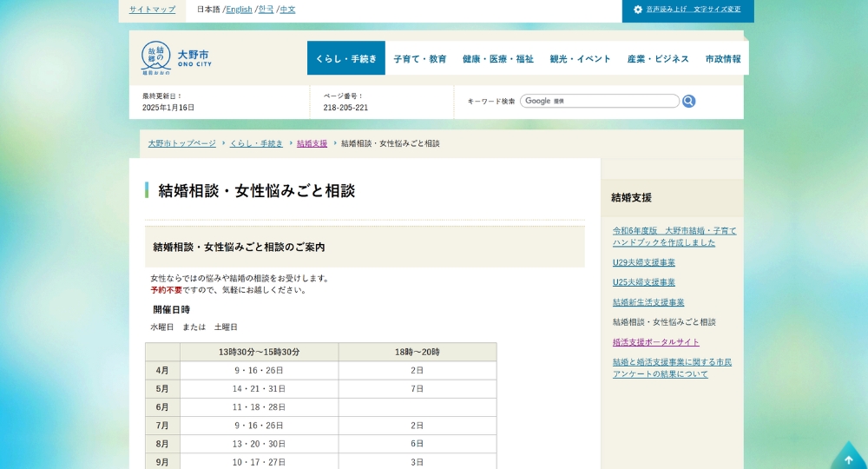Switch language to Chinese (中文)
868x469 pixels.
point(287,10)
